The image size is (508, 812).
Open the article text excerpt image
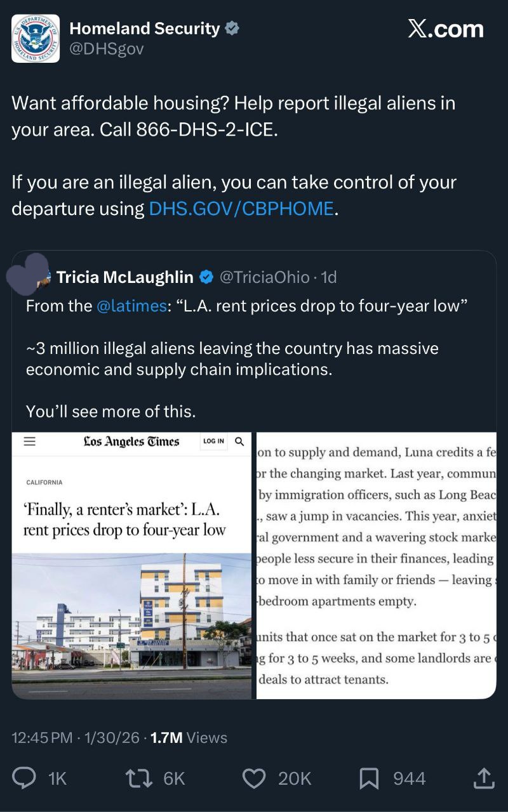(376, 565)
